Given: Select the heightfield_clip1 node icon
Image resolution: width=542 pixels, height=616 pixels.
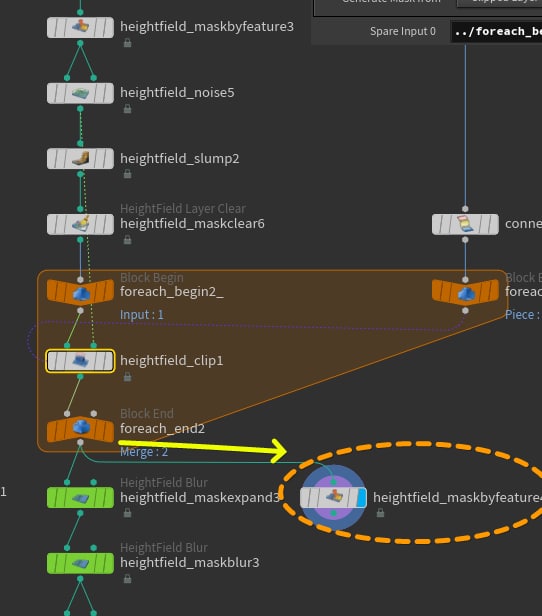Looking at the screenshot, I should coord(81,361).
